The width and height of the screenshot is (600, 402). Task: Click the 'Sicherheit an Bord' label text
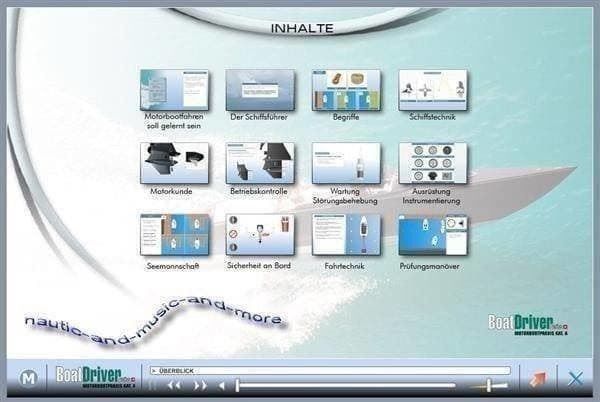[x=259, y=265]
